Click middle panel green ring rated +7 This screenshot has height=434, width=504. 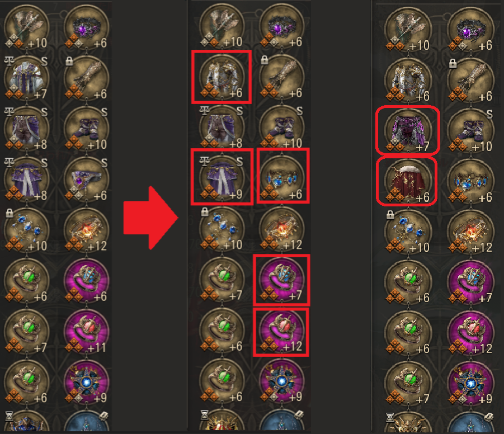pyautogui.click(x=222, y=280)
